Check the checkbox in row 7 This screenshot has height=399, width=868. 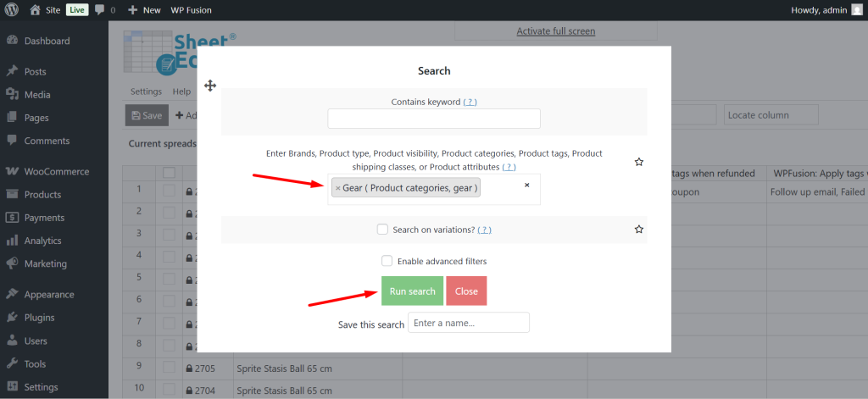click(x=169, y=324)
